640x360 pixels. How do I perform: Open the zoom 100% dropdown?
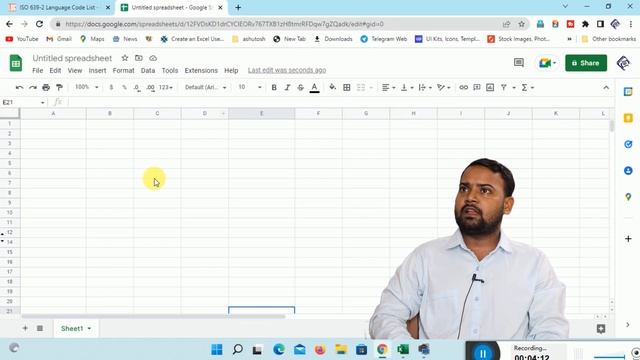pyautogui.click(x=87, y=87)
